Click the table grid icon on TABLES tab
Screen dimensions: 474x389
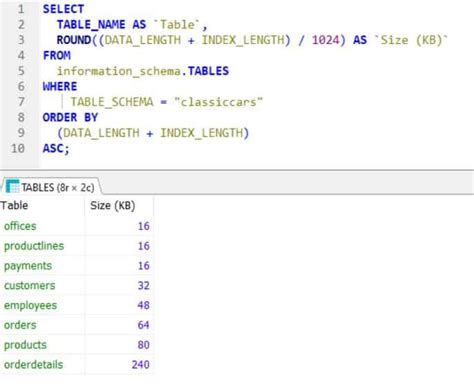click(x=13, y=187)
